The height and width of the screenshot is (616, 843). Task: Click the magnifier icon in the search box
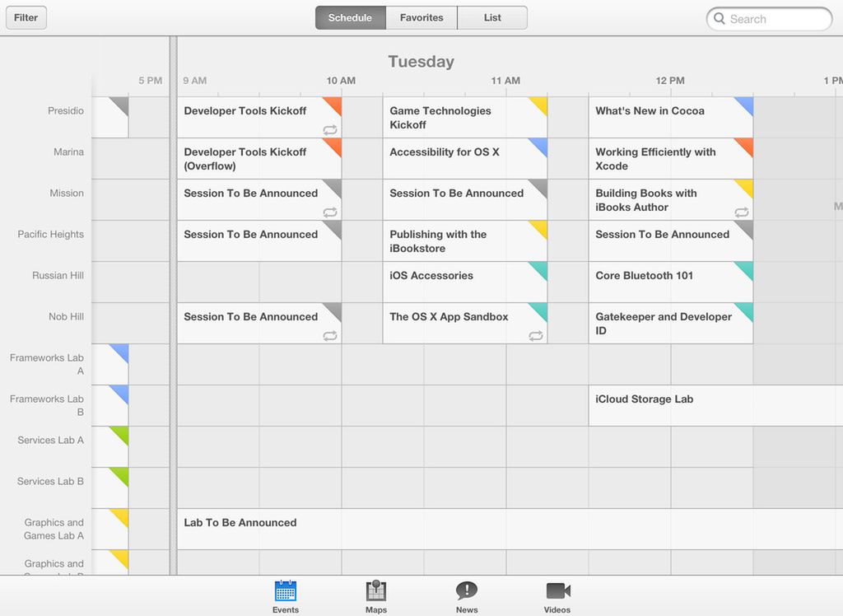tap(720, 19)
